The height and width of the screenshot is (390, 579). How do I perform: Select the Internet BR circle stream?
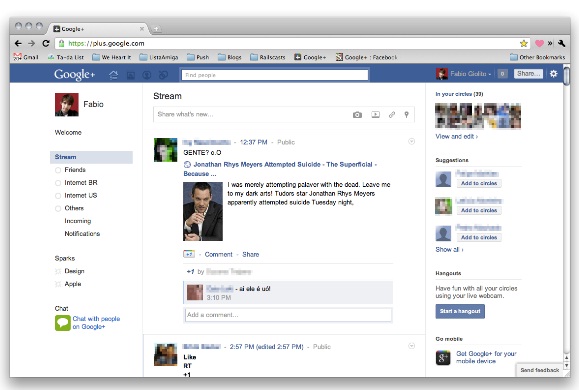click(x=80, y=183)
